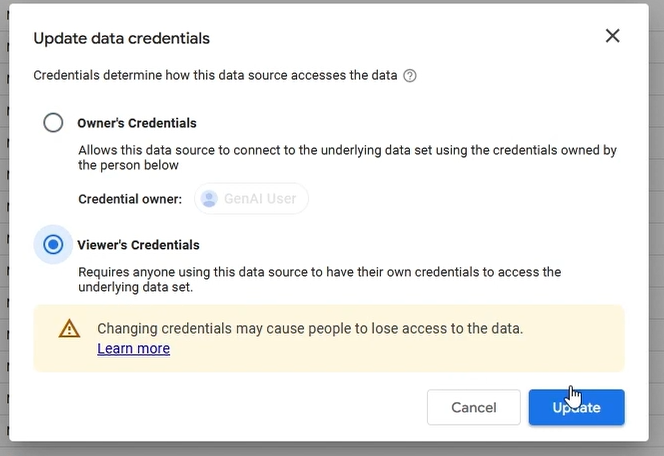
Task: Click the "Changing credentials" warning message text
Action: coord(310,328)
